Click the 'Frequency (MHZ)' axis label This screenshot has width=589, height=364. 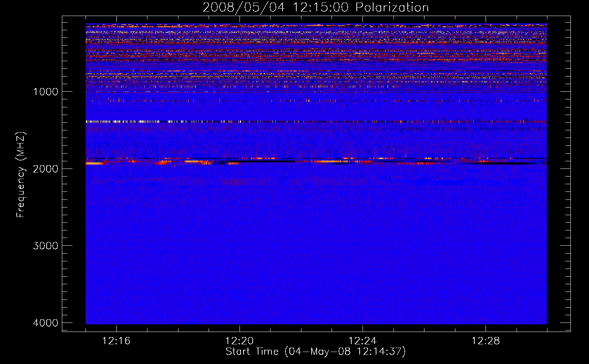coord(21,175)
